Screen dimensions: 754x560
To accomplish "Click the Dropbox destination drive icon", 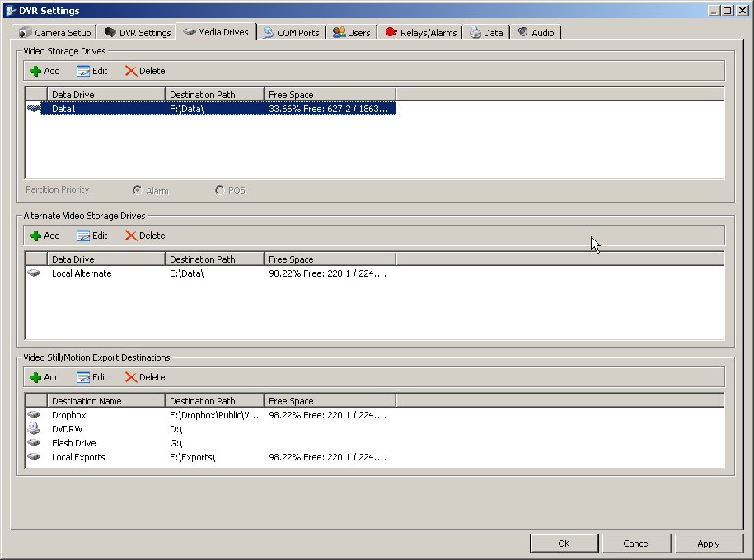I will click(x=34, y=415).
